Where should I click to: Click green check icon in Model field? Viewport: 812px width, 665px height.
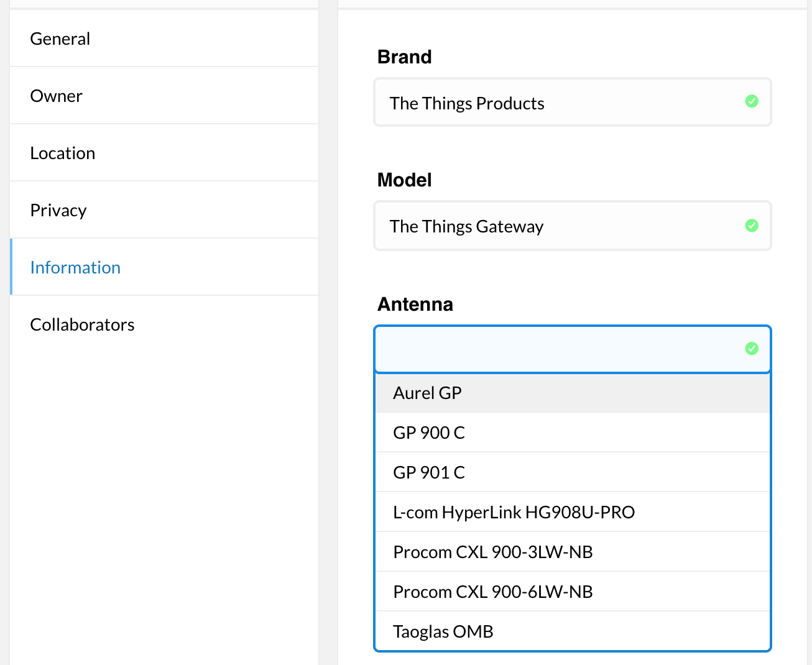(752, 225)
